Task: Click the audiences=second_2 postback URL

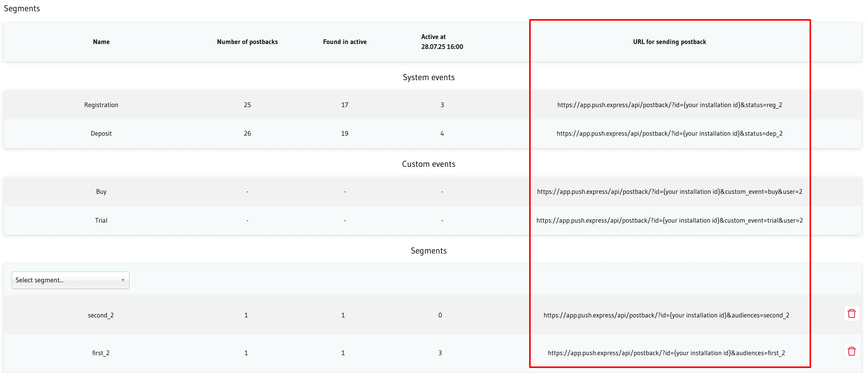Action: pos(666,315)
